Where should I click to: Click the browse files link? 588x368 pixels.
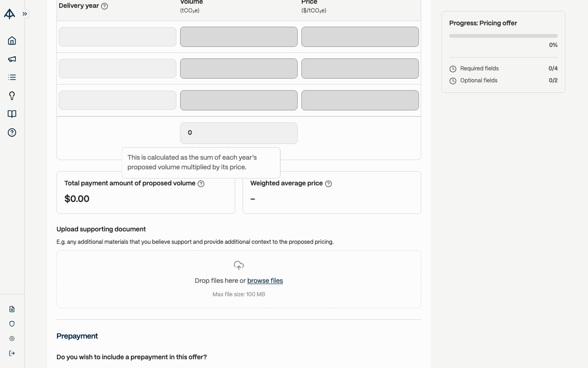click(265, 281)
